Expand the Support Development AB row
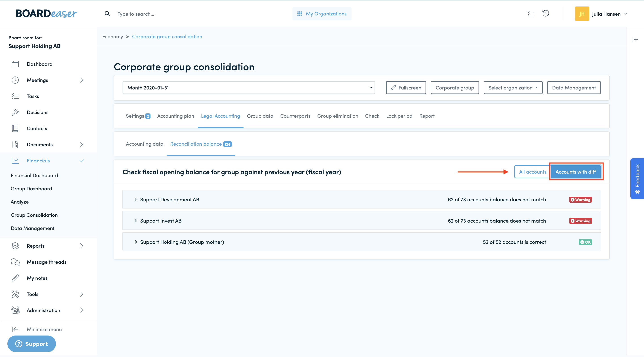Image resolution: width=644 pixels, height=357 pixels. (x=136, y=200)
